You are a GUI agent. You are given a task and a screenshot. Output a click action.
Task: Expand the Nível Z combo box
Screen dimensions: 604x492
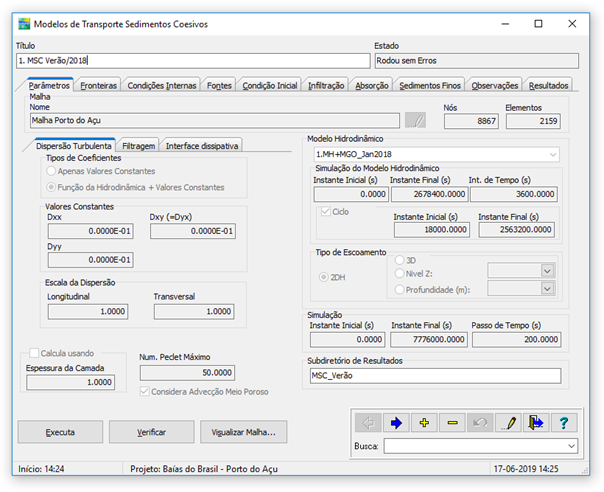(547, 271)
